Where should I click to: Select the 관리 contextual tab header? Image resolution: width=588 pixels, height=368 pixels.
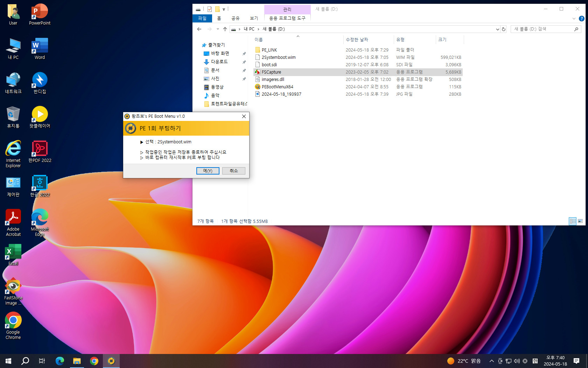[x=287, y=9]
